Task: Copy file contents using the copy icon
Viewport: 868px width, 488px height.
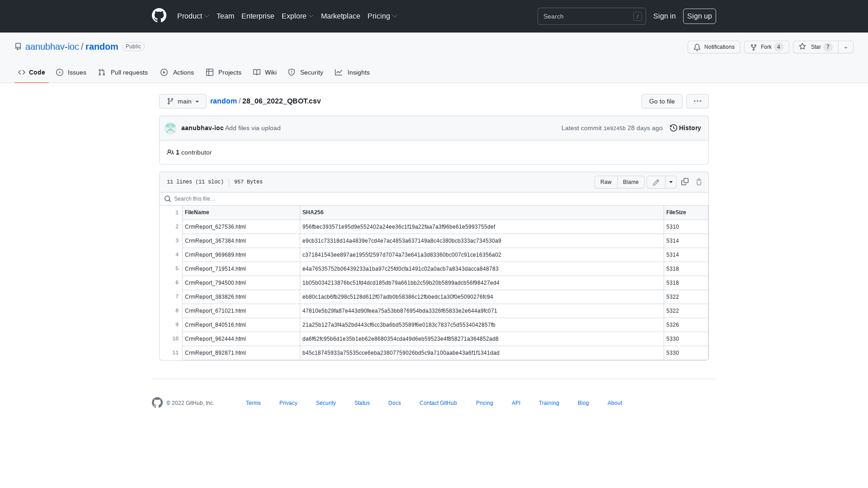Action: pyautogui.click(x=684, y=182)
